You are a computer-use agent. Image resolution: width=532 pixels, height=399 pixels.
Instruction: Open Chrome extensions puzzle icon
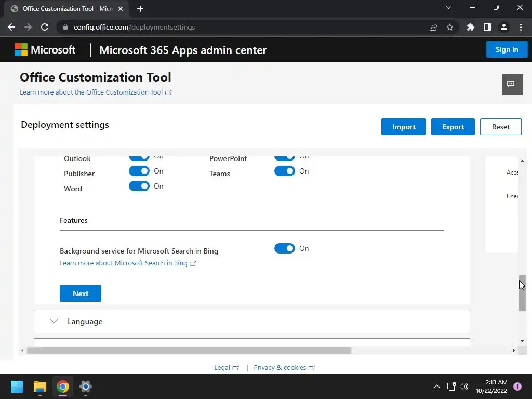(471, 28)
